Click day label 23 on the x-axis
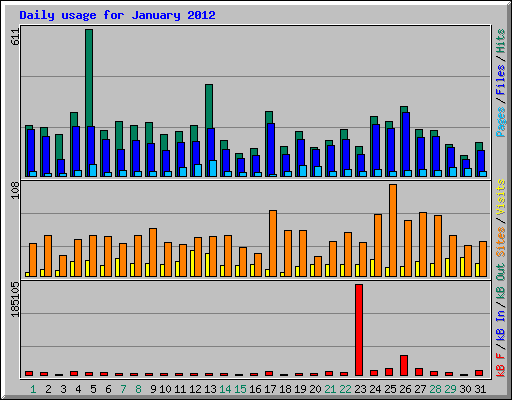The image size is (512, 400). (x=360, y=389)
